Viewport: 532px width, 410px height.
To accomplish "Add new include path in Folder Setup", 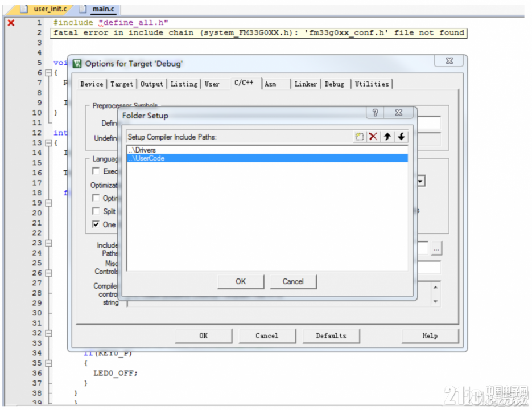I will tap(359, 137).
